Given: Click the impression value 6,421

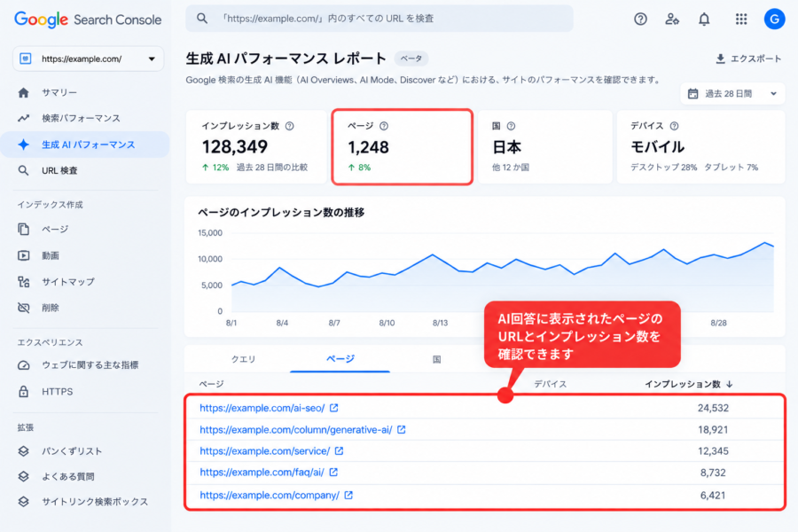Looking at the screenshot, I should (713, 496).
